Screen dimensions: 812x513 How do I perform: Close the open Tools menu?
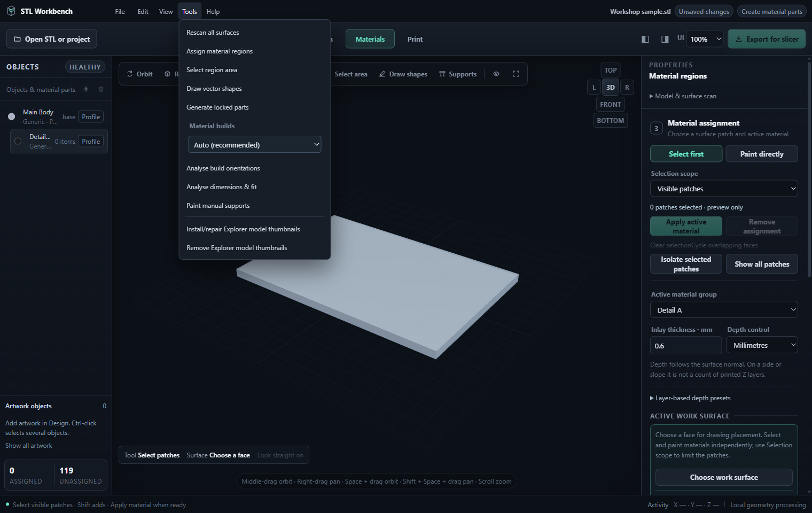[x=190, y=11]
